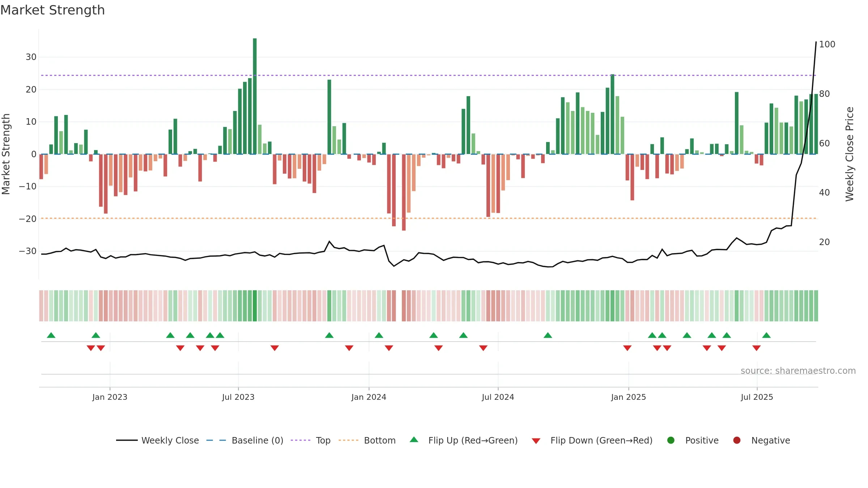Click the Jan 2025 axis label

(x=629, y=397)
